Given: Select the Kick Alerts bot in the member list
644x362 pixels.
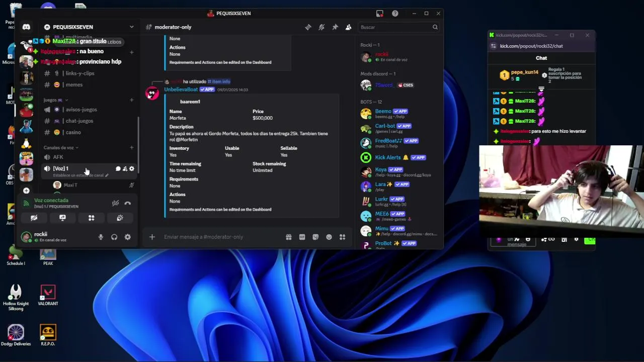Looking at the screenshot, I should 397,157.
